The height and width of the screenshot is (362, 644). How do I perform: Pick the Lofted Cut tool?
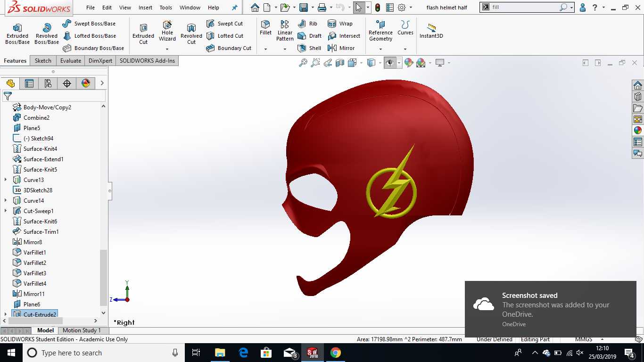click(x=224, y=36)
